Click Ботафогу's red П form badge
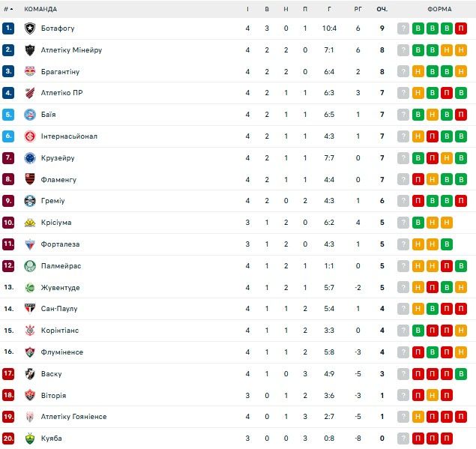 pos(460,28)
